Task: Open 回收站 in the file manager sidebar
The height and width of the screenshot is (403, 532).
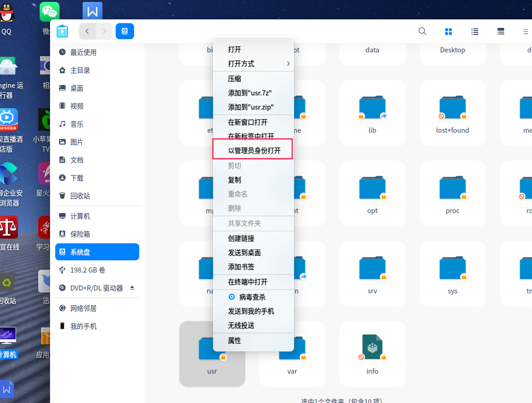Action: 97,196
